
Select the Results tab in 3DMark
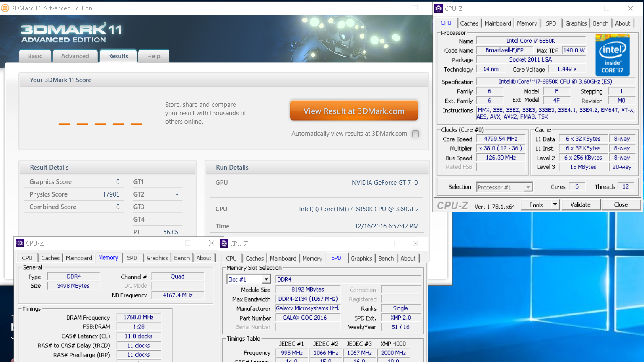(118, 56)
